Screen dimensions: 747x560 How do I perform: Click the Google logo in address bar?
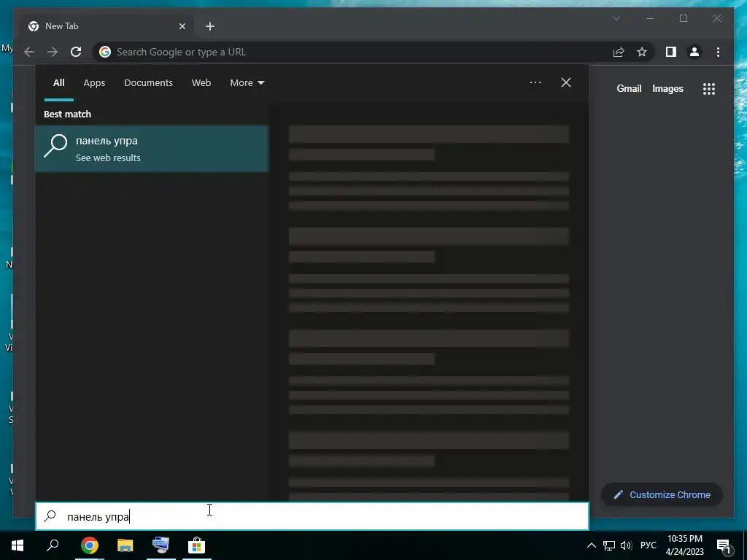pos(105,52)
